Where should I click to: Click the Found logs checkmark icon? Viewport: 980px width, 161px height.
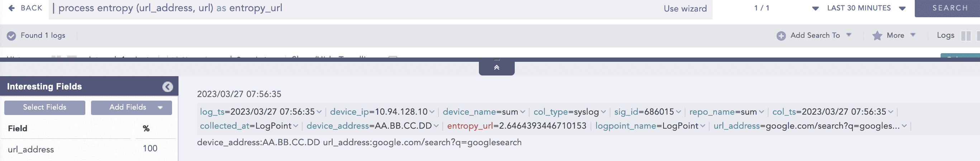point(11,36)
